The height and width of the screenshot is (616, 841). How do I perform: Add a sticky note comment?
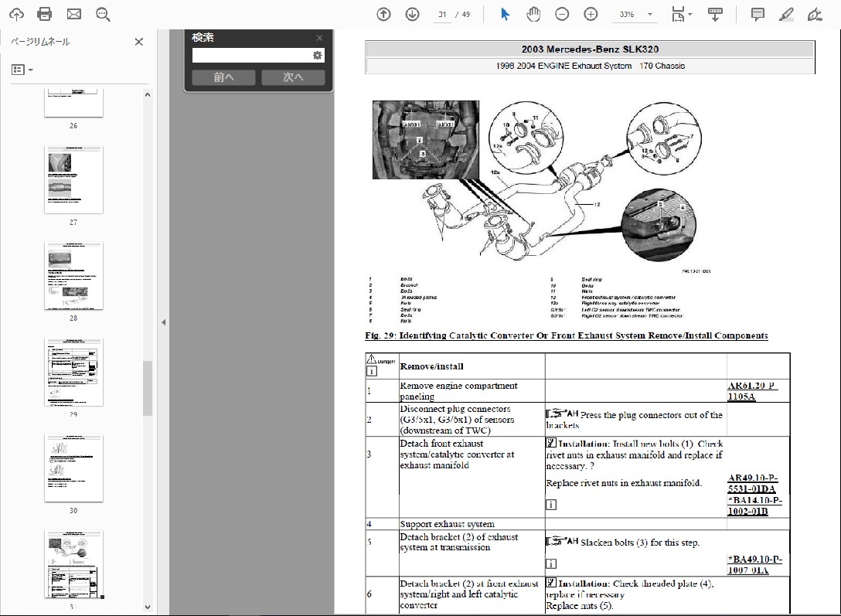click(x=758, y=14)
